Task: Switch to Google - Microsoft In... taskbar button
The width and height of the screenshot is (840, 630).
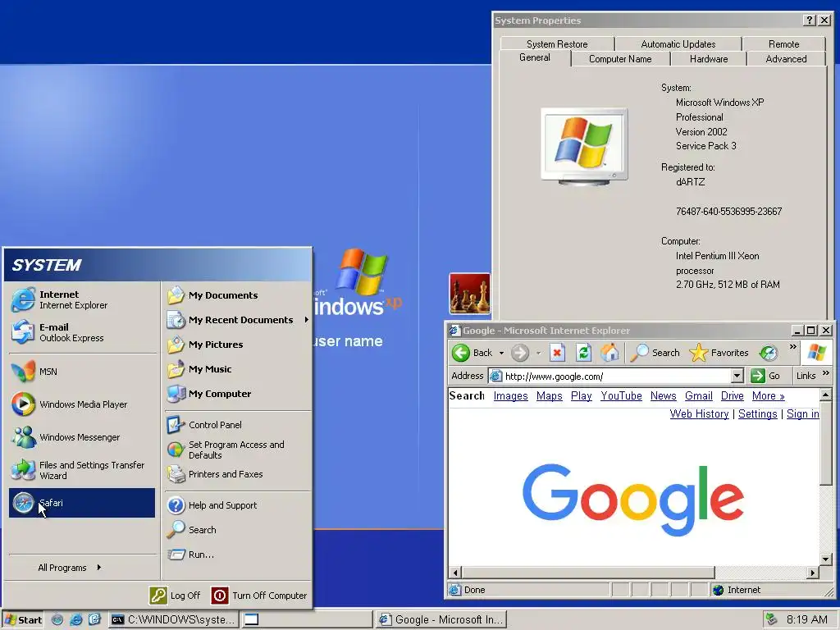Action: coord(441,620)
